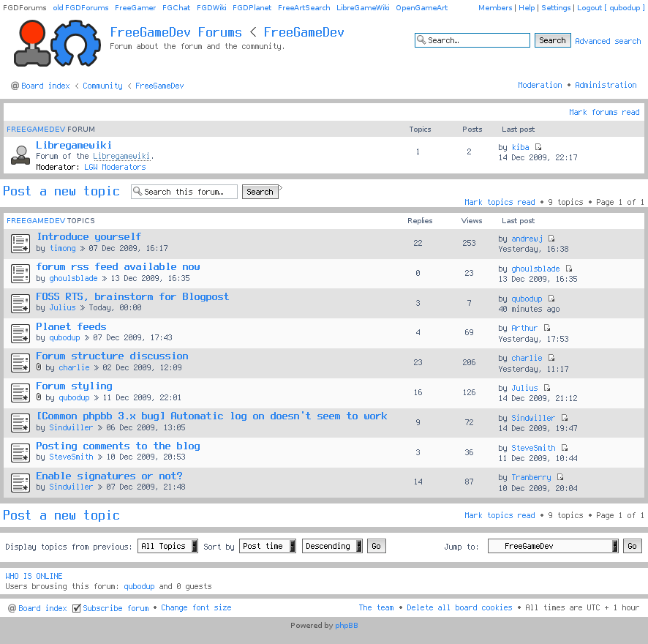Click topic icon beside Enable signatures or not?
Viewport: 648px width, 644px height.
(20, 482)
